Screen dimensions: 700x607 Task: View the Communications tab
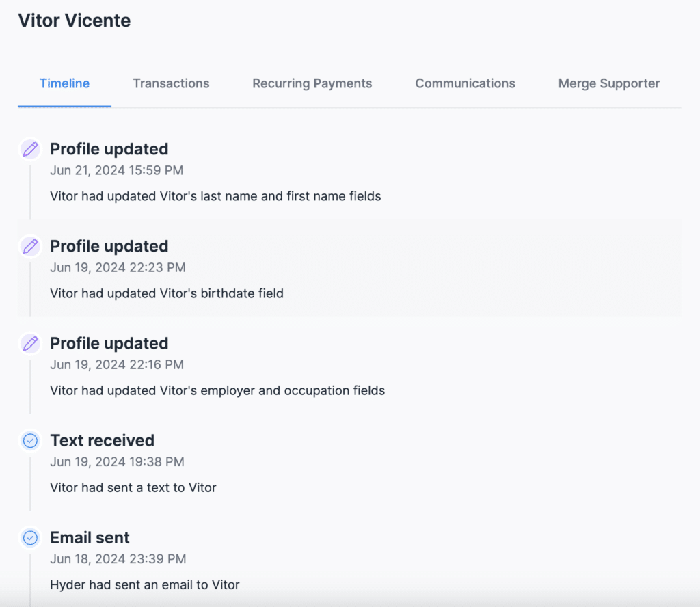click(x=465, y=83)
